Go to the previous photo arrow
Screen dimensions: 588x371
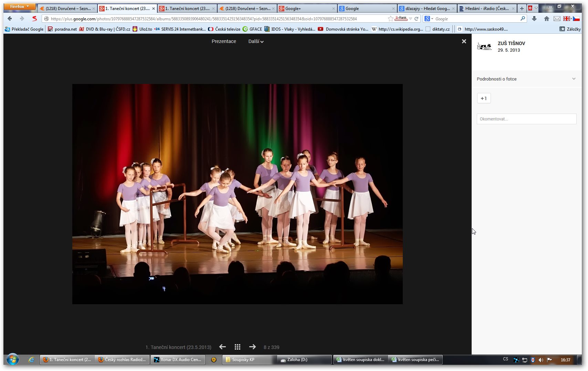[x=223, y=347]
